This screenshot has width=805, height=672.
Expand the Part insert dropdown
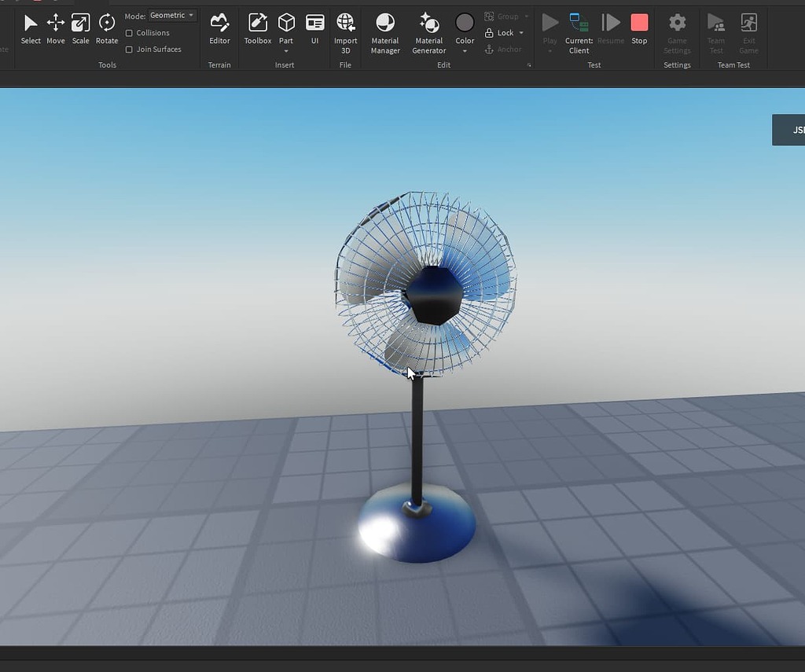[x=286, y=50]
